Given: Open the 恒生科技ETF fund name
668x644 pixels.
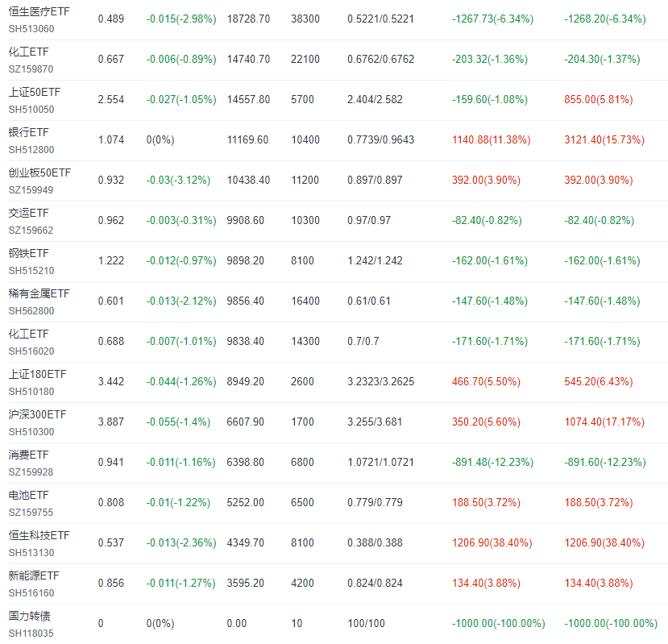Looking at the screenshot, I should point(39,535).
